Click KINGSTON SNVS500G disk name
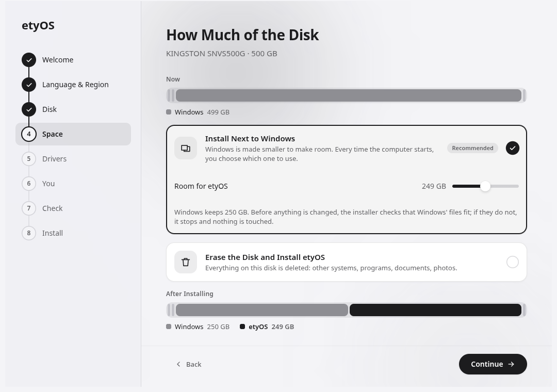Image resolution: width=557 pixels, height=392 pixels. click(206, 54)
